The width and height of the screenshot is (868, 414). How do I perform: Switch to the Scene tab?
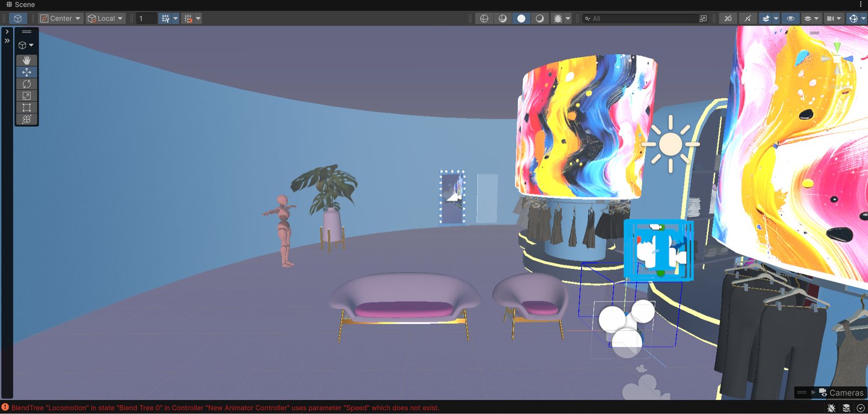(x=21, y=4)
